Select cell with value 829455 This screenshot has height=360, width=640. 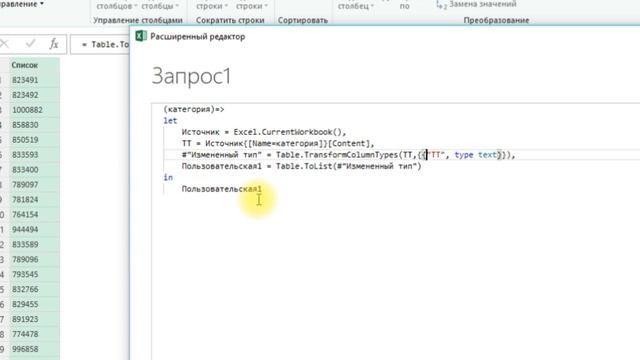click(x=34, y=304)
